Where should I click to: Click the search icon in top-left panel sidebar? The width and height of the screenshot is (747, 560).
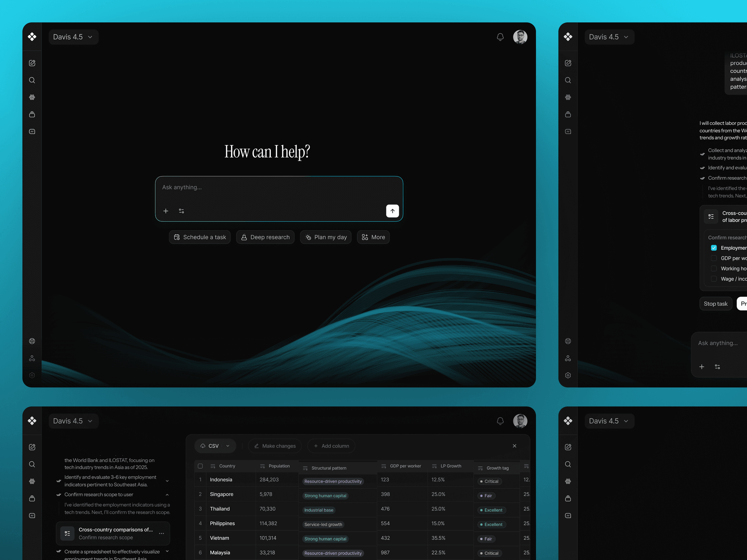(x=32, y=80)
